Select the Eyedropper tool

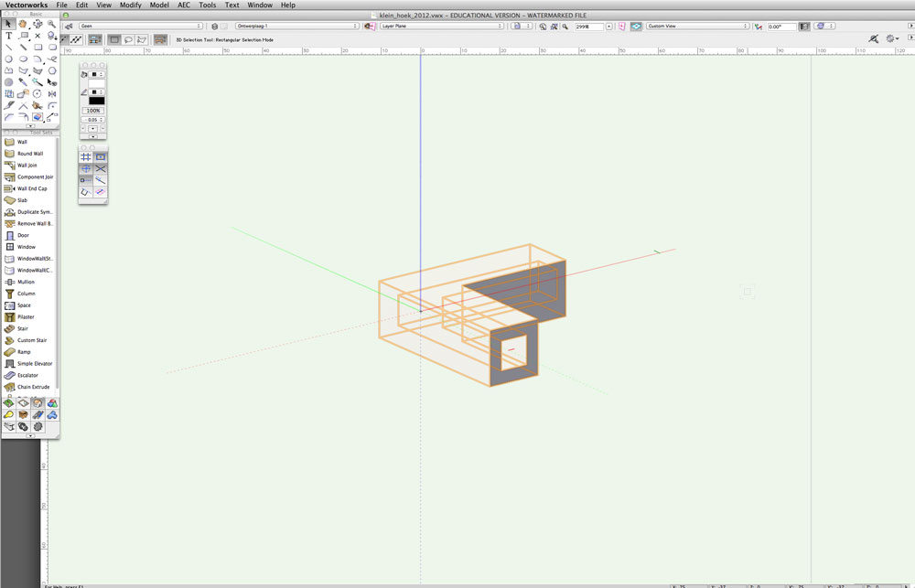tap(23, 82)
